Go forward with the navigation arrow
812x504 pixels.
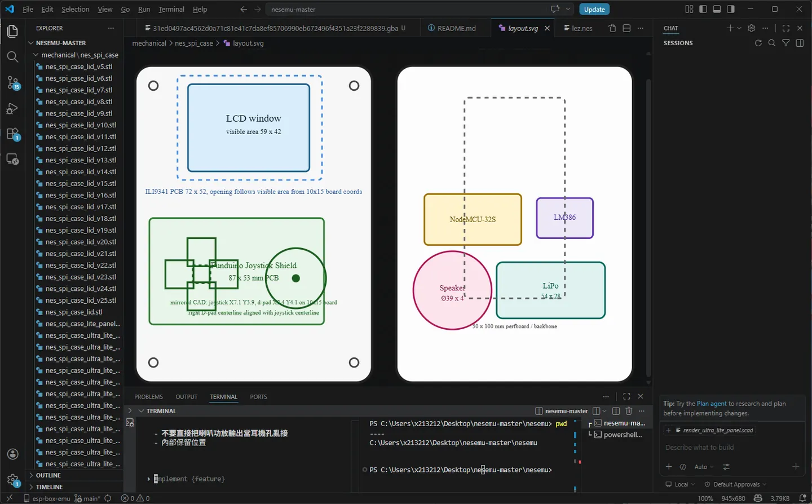coord(258,9)
